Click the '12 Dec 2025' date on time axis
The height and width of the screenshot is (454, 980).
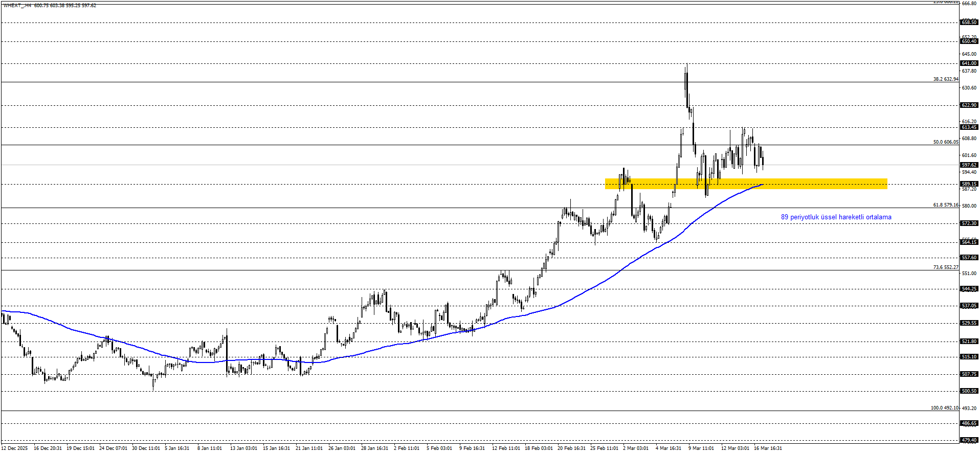[x=15, y=448]
